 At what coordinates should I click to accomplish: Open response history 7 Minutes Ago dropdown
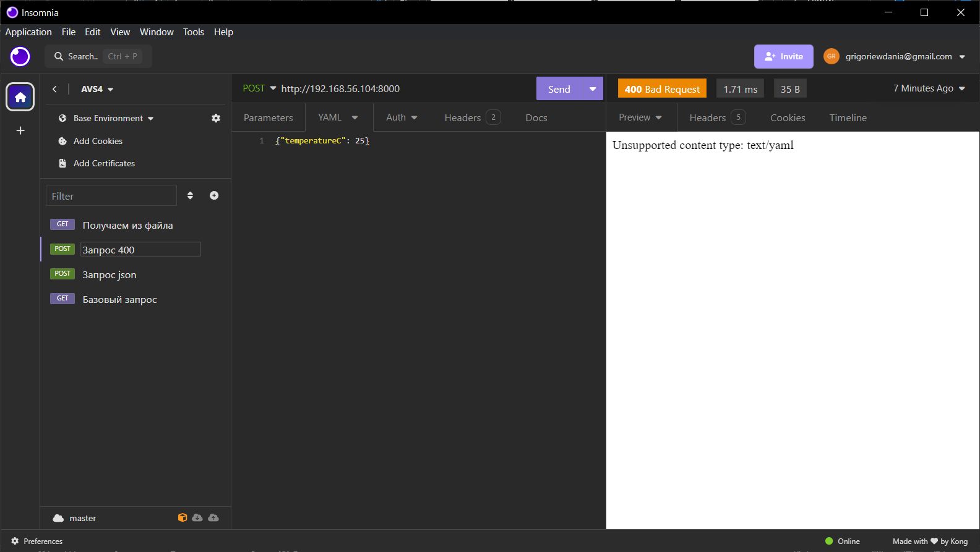(929, 88)
